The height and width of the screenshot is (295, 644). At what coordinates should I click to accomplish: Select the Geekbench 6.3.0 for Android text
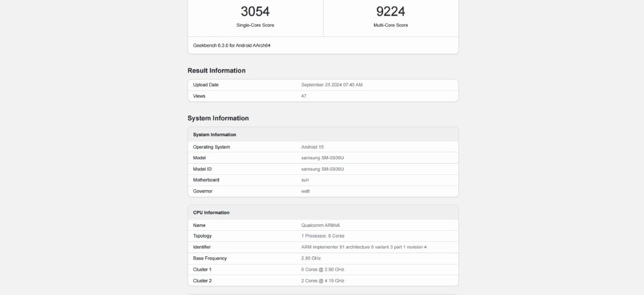click(231, 46)
